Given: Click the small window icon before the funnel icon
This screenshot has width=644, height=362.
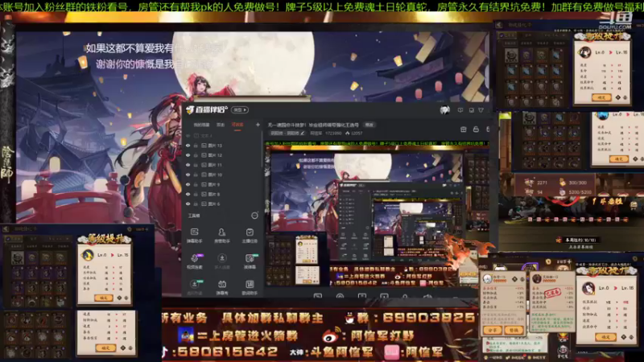Looking at the screenshot, I should click(471, 110).
